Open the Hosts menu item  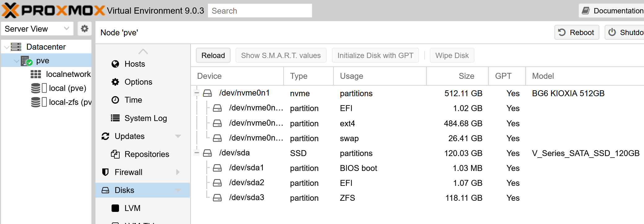143,64
